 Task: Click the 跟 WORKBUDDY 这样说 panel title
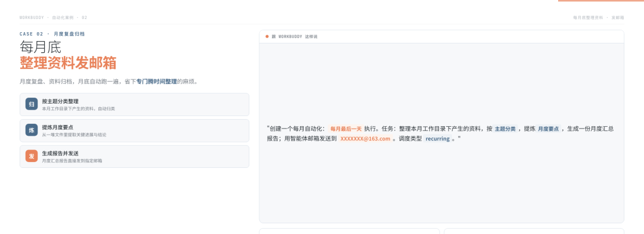point(295,36)
